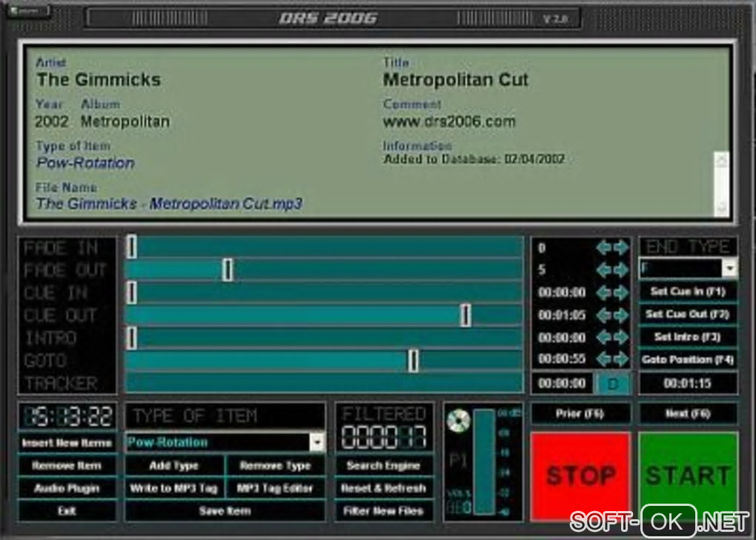Click Write to MP3 Tag button

[174, 488]
